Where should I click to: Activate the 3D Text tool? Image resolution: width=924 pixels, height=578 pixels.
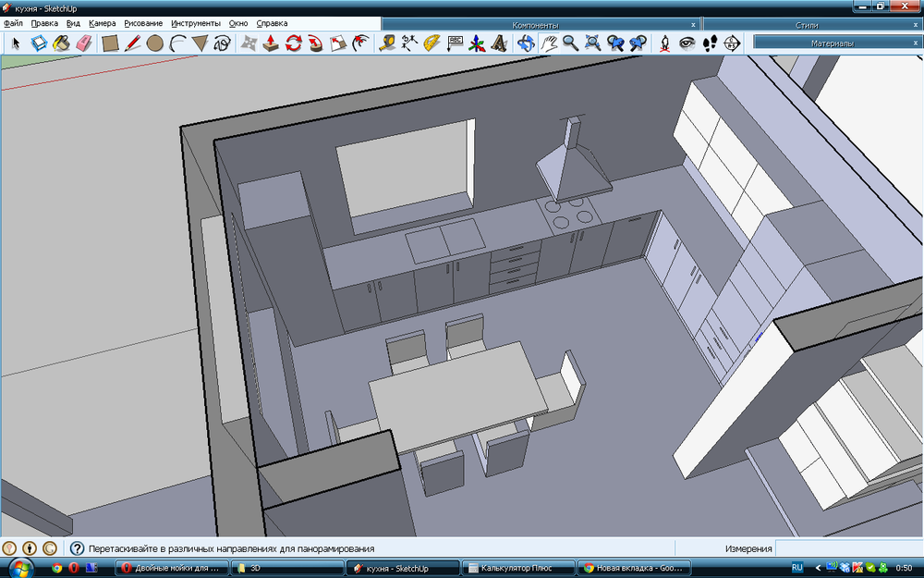click(x=499, y=43)
